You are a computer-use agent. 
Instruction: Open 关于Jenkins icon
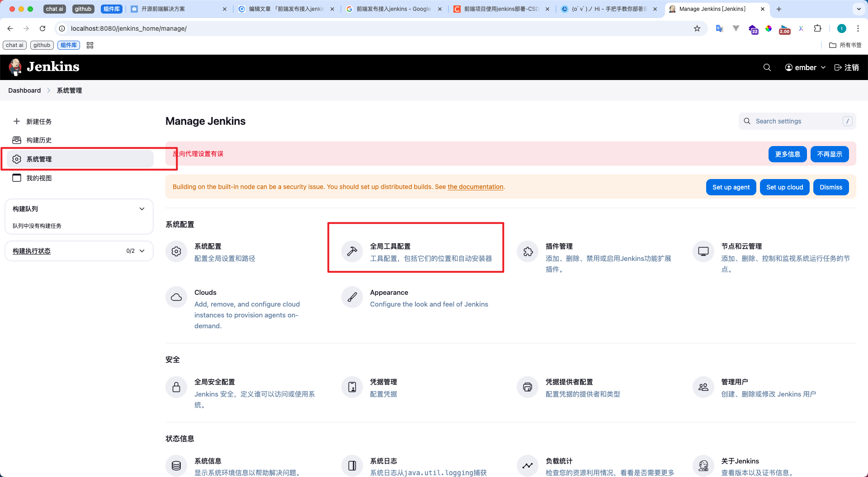[703, 466]
